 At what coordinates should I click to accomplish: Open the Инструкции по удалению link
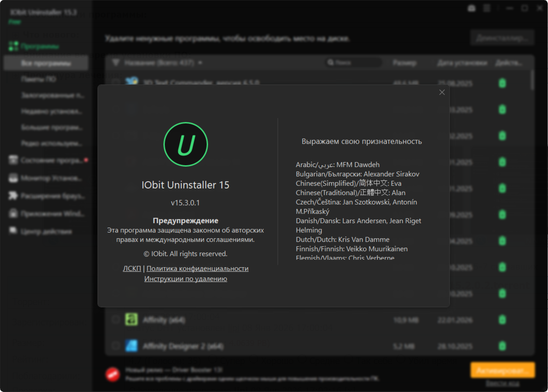[x=186, y=279]
